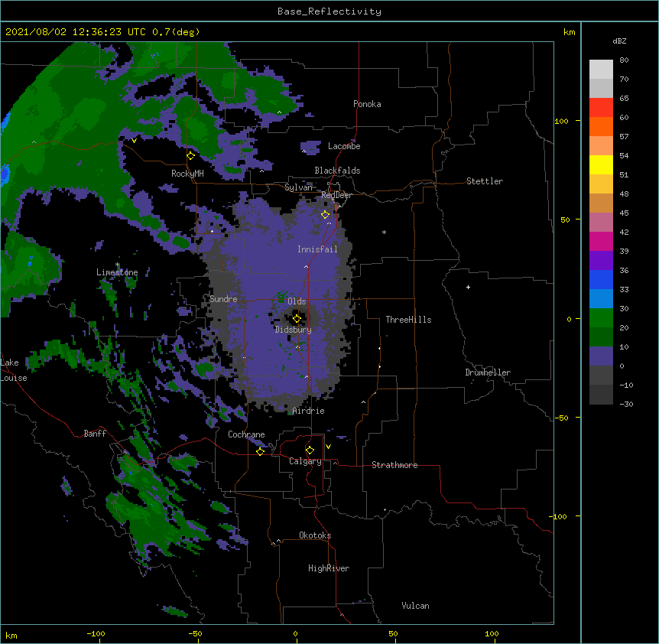Click the Stettler label
The width and height of the screenshot is (659, 644).
point(485,181)
